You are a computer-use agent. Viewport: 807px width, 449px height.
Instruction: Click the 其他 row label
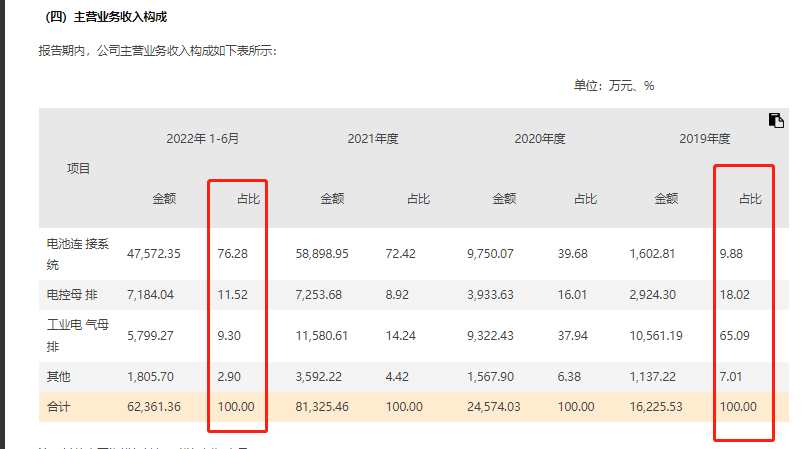pos(59,377)
